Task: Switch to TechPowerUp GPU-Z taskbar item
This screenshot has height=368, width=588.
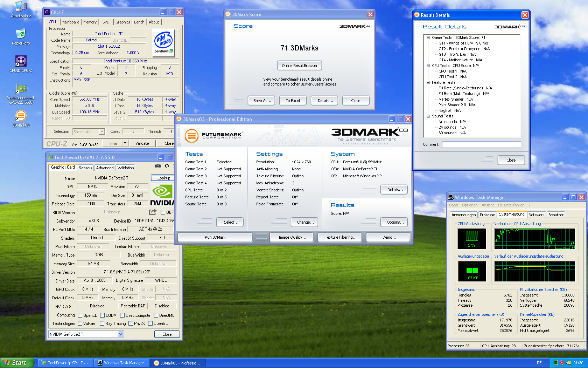Action: pyautogui.click(x=65, y=363)
